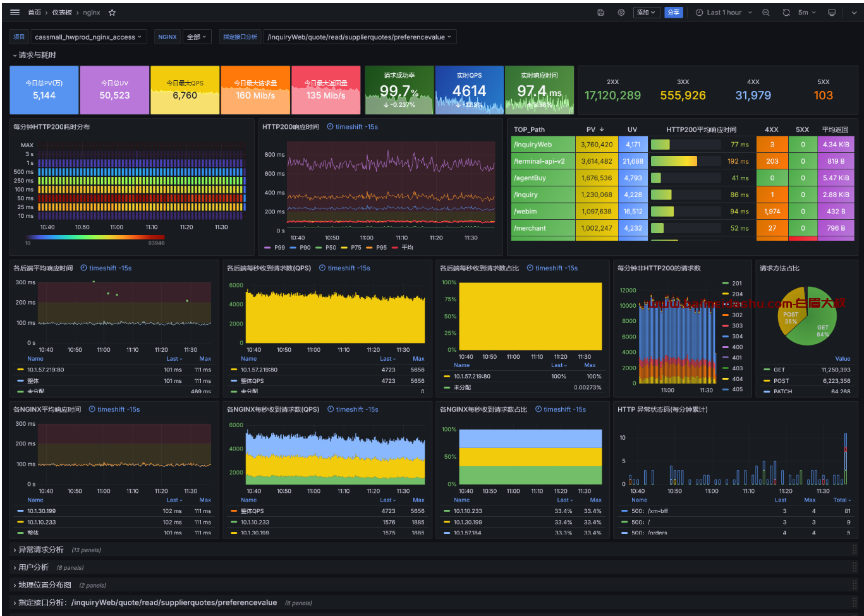The height and width of the screenshot is (616, 864).
Task: Sort table by 4XX column header
Action: 772,130
